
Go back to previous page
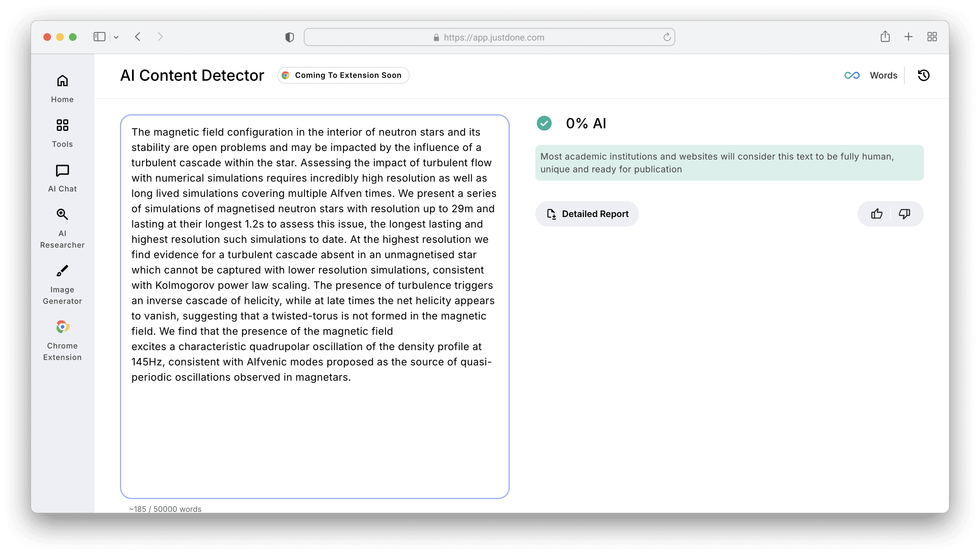[138, 37]
